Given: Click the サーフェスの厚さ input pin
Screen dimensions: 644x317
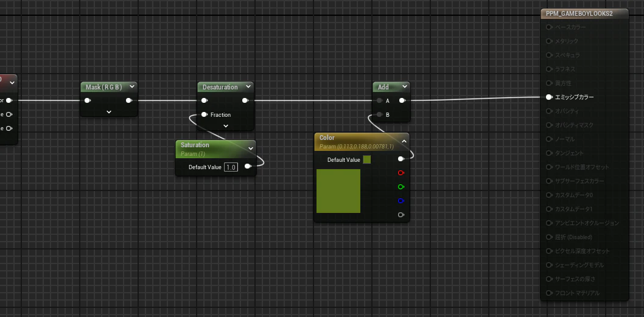Looking at the screenshot, I should click(548, 279).
